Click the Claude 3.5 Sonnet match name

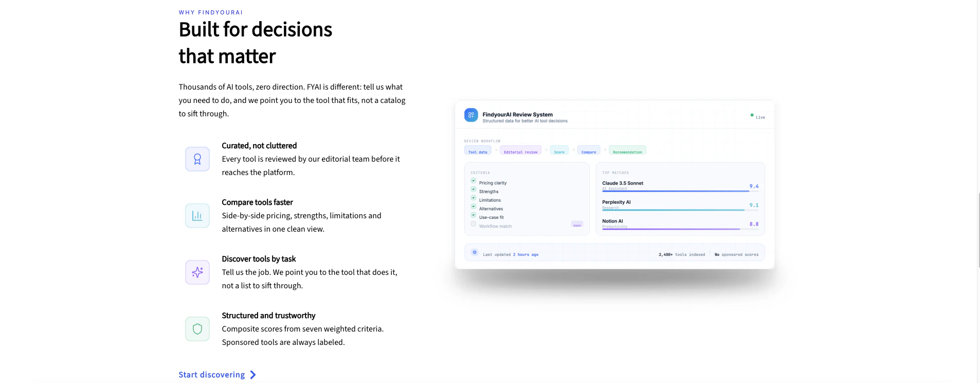coord(623,183)
